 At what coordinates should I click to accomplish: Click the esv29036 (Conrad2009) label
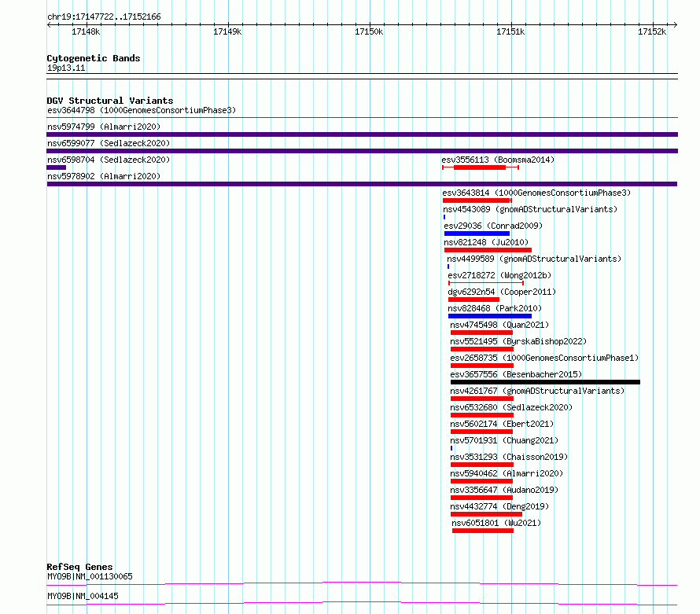(493, 226)
